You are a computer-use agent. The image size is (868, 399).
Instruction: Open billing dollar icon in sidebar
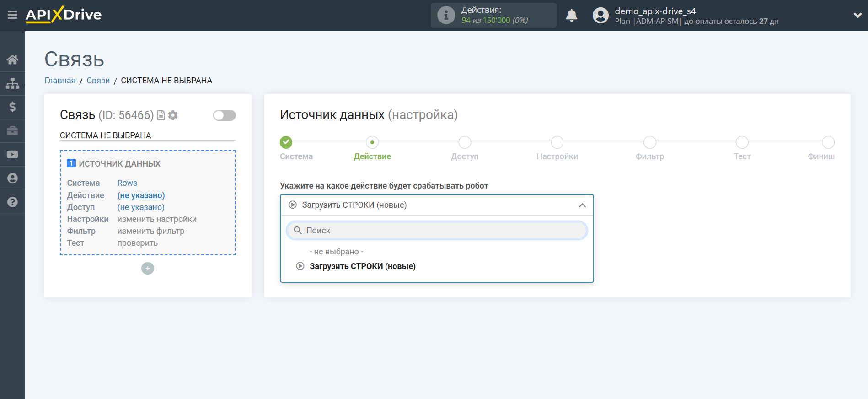tap(12, 107)
